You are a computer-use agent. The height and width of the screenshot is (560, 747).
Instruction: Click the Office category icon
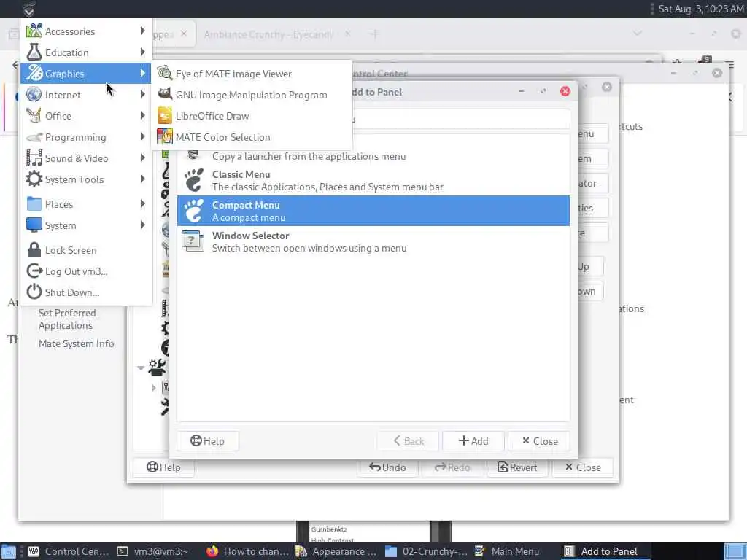point(34,116)
